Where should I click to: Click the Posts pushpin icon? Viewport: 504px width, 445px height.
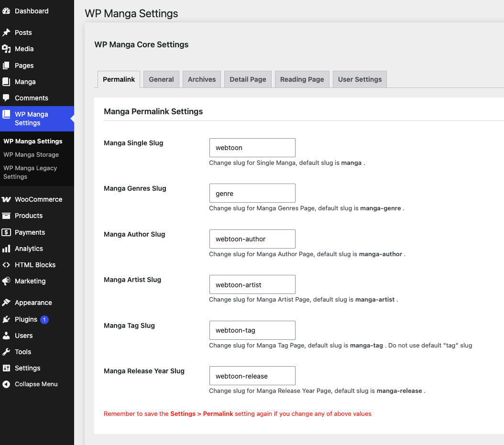(6, 33)
